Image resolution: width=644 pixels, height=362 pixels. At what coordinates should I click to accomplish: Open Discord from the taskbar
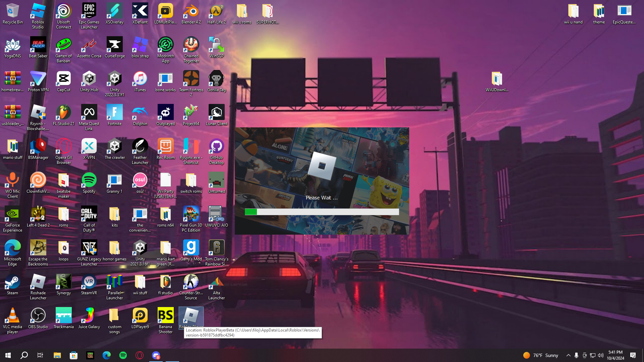pyautogui.click(x=156, y=355)
